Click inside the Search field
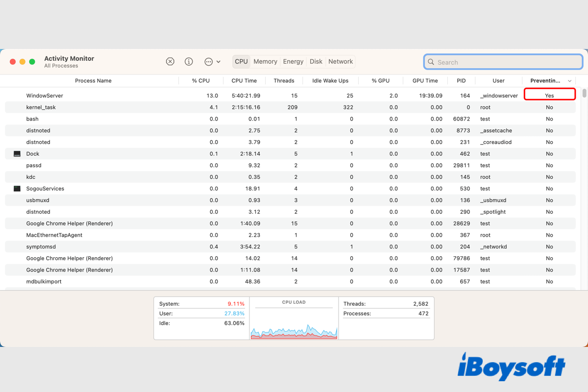 point(505,62)
